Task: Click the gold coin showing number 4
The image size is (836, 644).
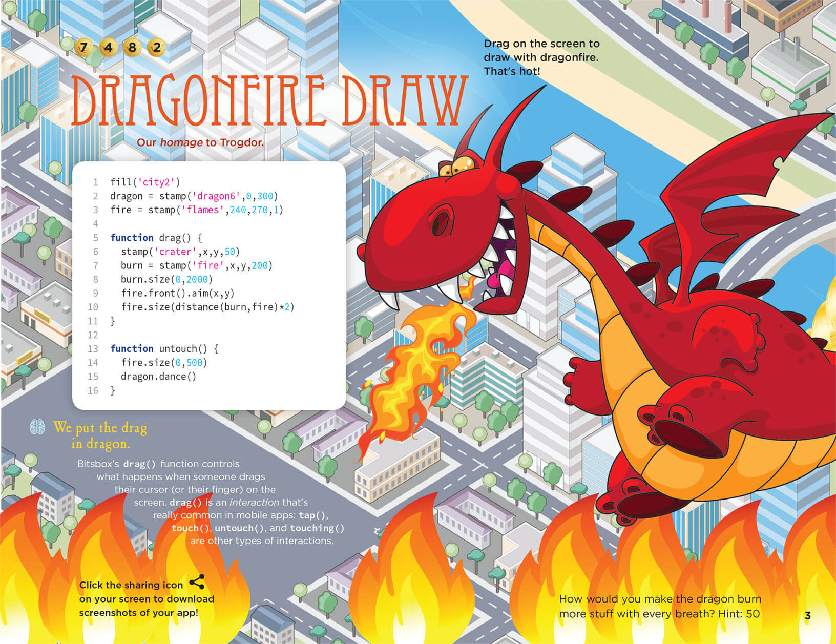Action: 108,48
